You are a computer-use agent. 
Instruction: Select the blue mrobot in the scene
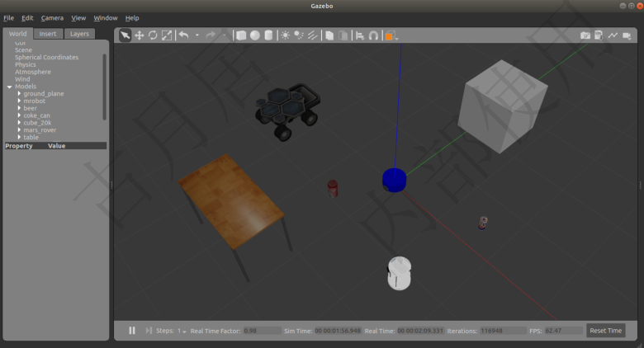395,180
